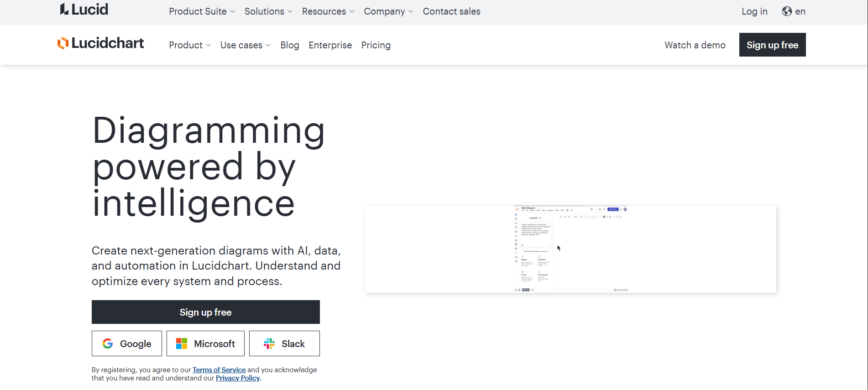Open the Company dropdown menu
868x390 pixels.
pos(388,11)
